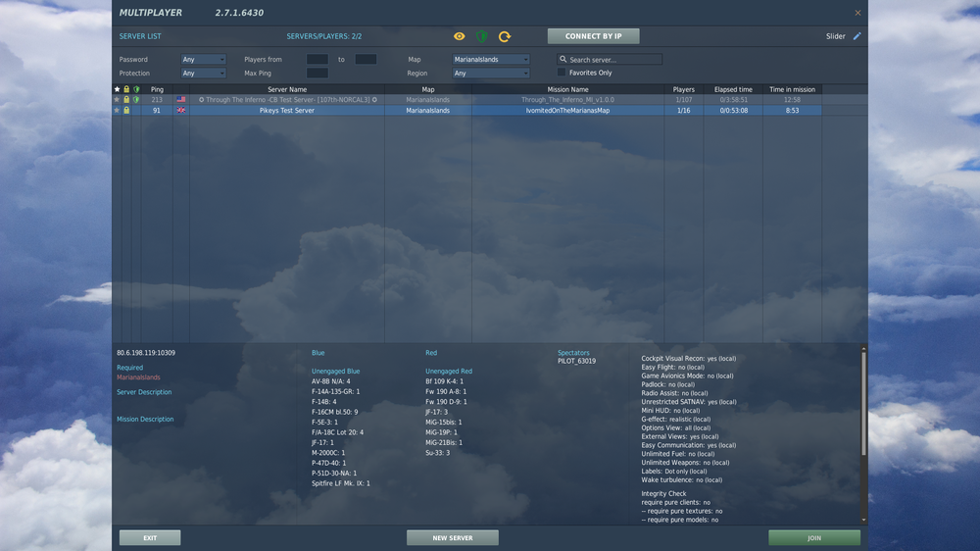
Task: Click Mission Description link
Action: coord(145,419)
